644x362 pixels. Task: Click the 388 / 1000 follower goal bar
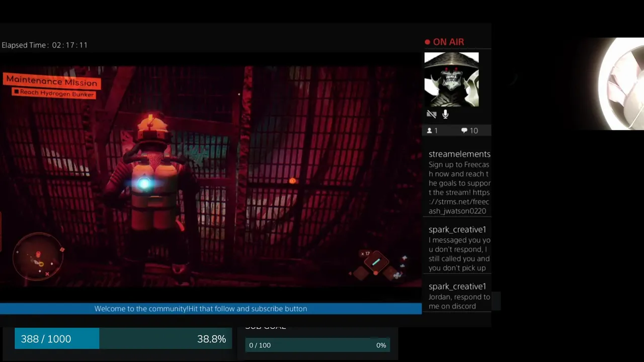pyautogui.click(x=123, y=339)
